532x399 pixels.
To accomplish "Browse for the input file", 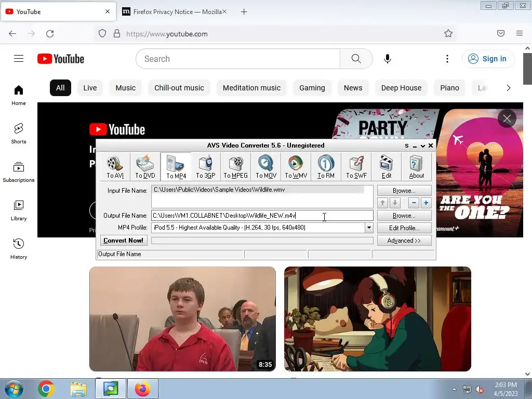I will tap(404, 191).
